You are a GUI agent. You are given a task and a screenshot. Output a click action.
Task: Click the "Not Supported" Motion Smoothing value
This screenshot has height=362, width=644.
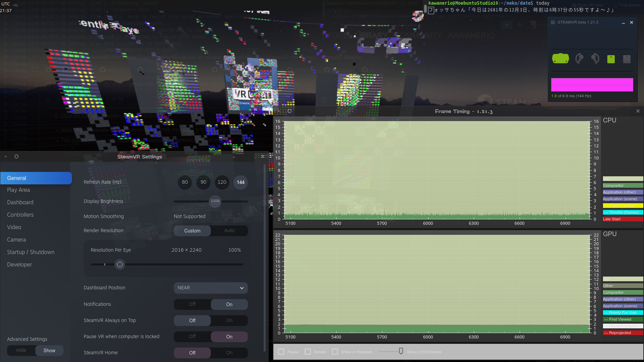[190, 217]
